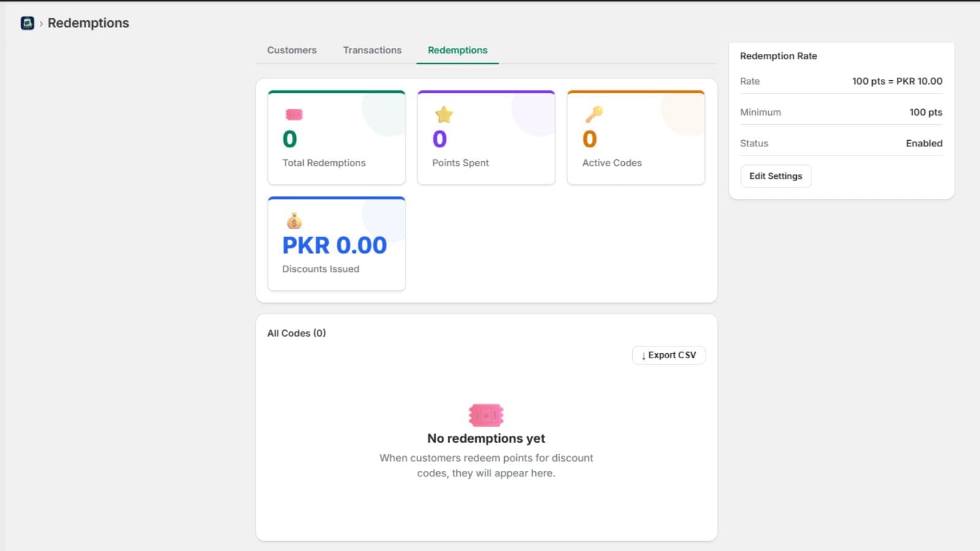
Task: Click the Minimum value 100 pts
Action: tap(926, 113)
